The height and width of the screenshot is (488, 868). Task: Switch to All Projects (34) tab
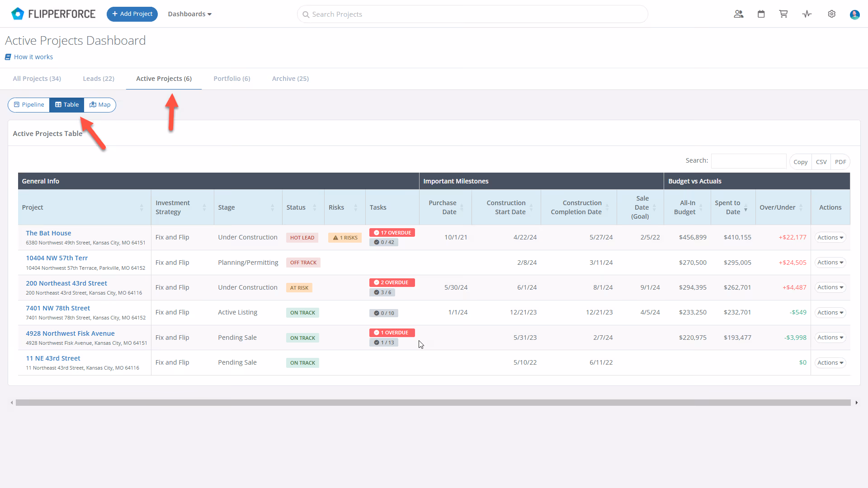pos(37,79)
